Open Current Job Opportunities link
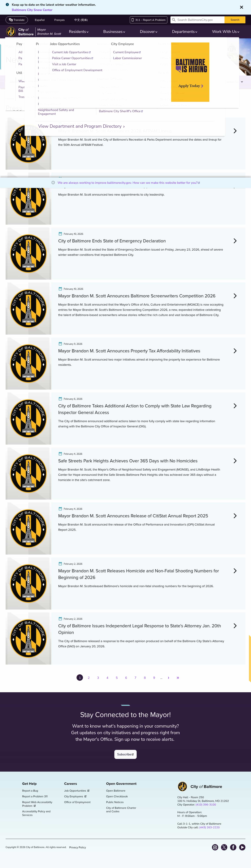Viewport: 251px width, 868px height. pyautogui.click(x=71, y=52)
